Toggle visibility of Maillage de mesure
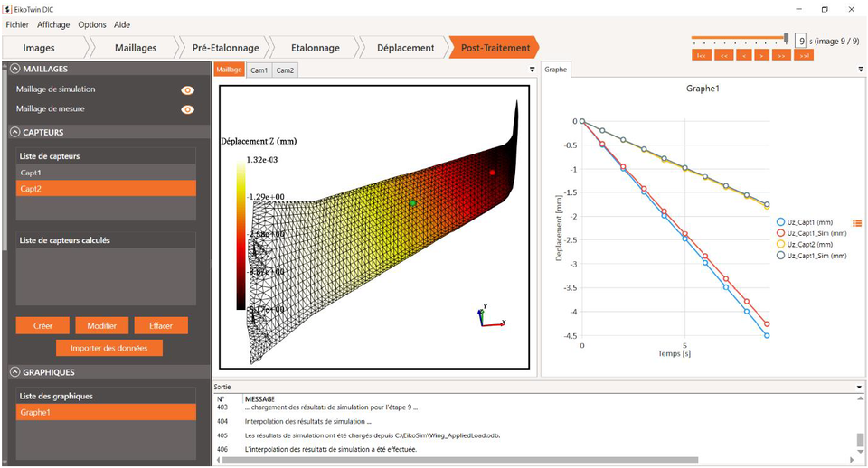 (188, 109)
